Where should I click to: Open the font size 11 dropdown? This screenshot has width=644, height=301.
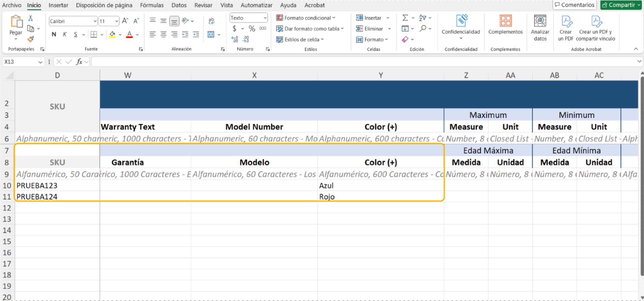(x=116, y=21)
